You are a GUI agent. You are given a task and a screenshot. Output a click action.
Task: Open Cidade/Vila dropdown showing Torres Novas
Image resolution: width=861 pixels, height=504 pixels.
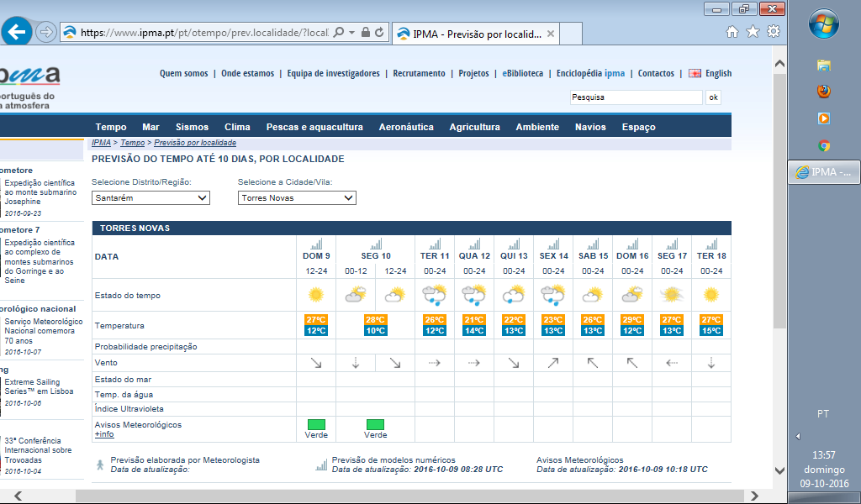pos(297,198)
